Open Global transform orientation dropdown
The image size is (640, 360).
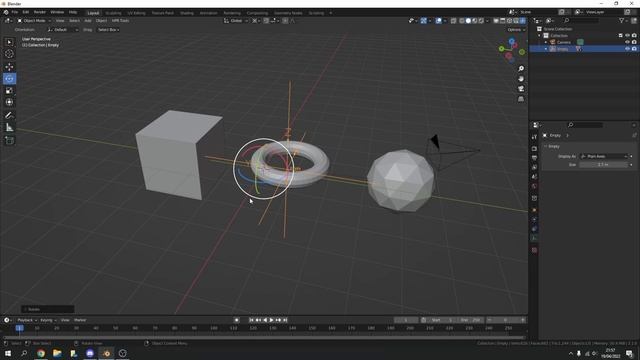[236, 21]
